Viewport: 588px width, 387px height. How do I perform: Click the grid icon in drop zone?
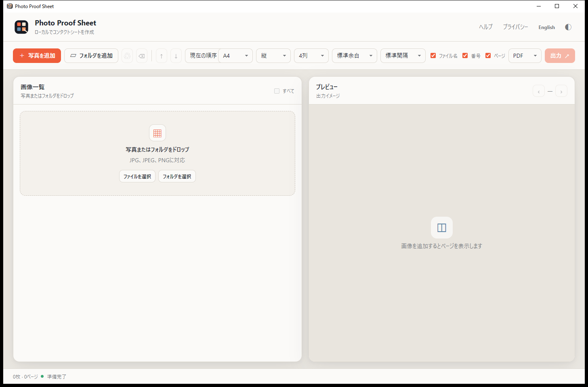point(157,133)
